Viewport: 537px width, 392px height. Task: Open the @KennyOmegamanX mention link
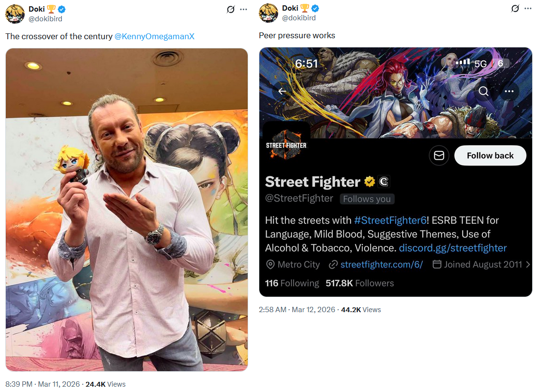click(x=154, y=36)
